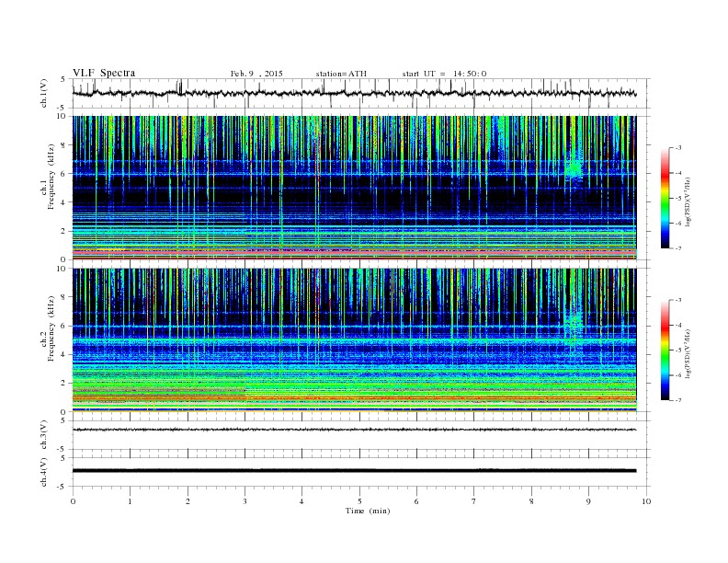Select the "start UT = 14:50: 0" text
The height and width of the screenshot is (563, 728).
tap(444, 74)
